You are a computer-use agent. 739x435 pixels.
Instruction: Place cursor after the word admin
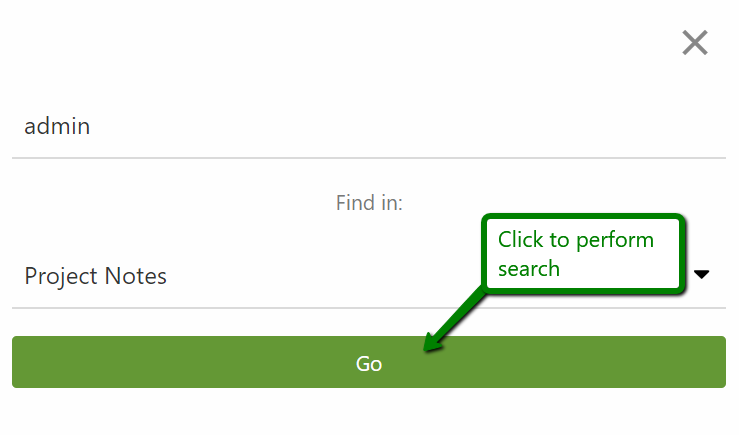[x=92, y=127]
